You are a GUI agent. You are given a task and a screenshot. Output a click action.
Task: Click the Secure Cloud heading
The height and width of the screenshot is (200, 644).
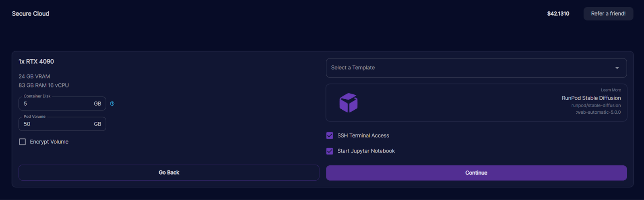click(31, 14)
